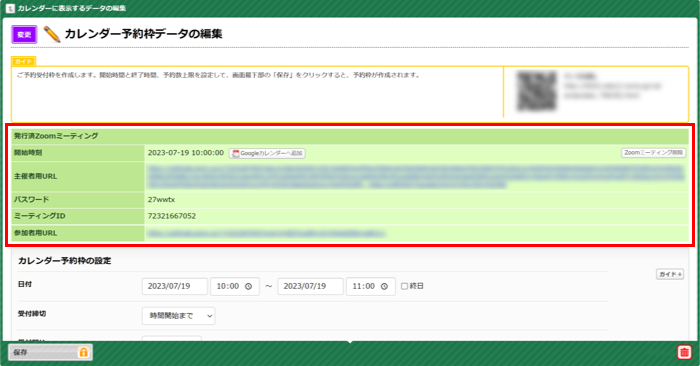Image resolution: width=700 pixels, height=366 pixels.
Task: Click the small triangle marker above bottom bar
Action: tap(350, 342)
